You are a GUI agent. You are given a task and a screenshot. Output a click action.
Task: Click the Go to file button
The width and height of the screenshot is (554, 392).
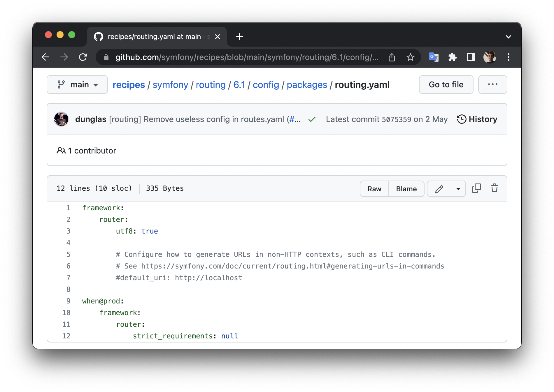pos(446,84)
